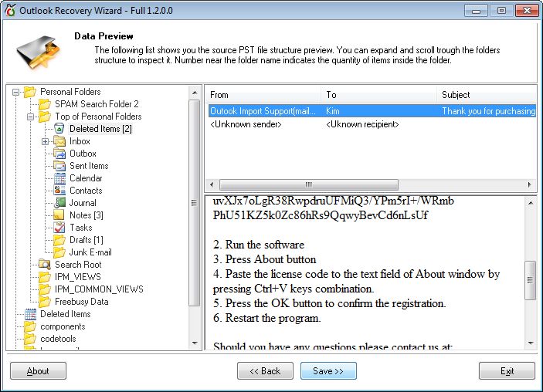
Task: Click the app icon in the title bar
Action: pos(10,10)
